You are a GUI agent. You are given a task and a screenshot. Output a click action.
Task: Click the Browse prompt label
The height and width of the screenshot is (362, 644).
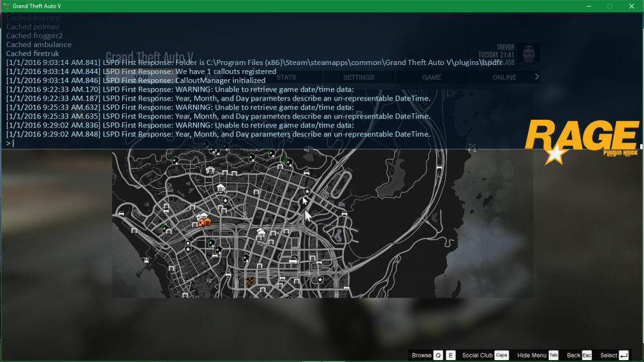point(421,355)
